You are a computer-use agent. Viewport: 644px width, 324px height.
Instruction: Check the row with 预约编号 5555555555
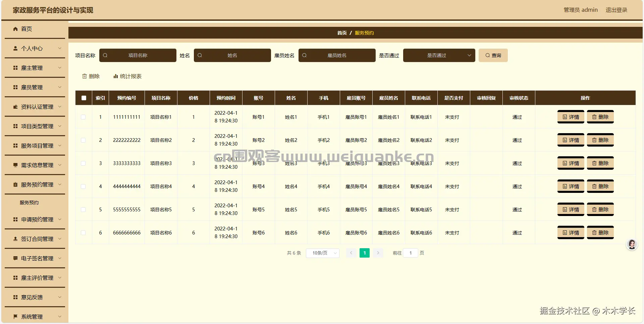(x=83, y=210)
